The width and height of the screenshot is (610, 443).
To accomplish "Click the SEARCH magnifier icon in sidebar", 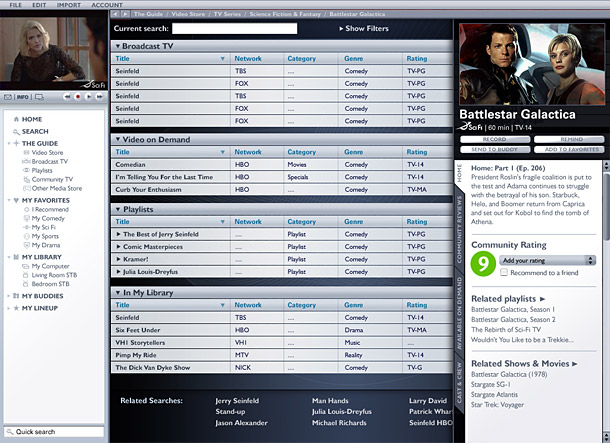I will [x=16, y=132].
